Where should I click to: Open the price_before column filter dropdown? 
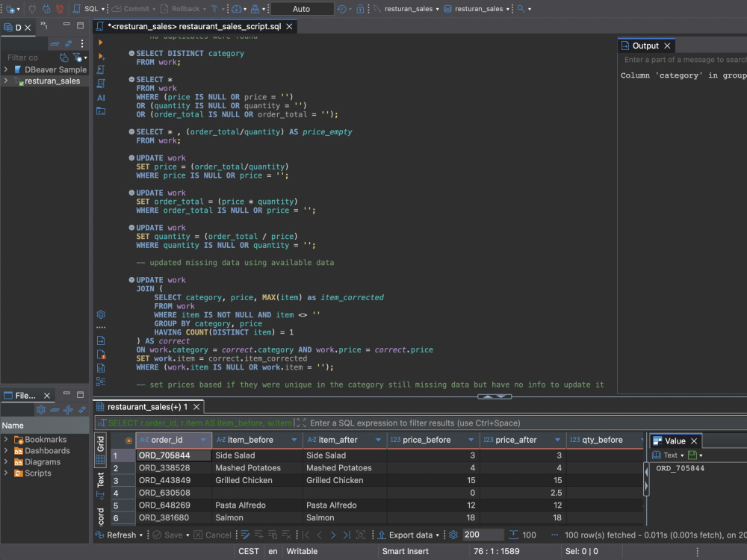[x=471, y=440]
